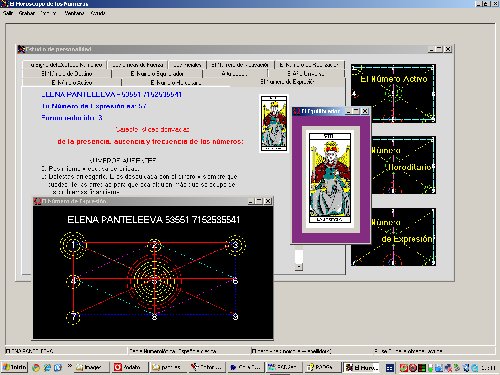Select the Número de Expresión graphic thumbnail
The width and height of the screenshot is (500, 375).
pyautogui.click(x=393, y=237)
